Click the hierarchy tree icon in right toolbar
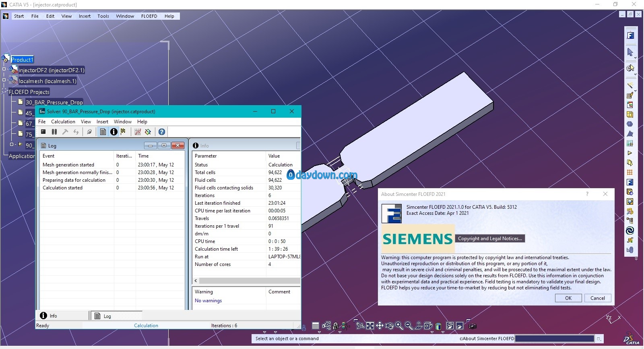 (630, 220)
